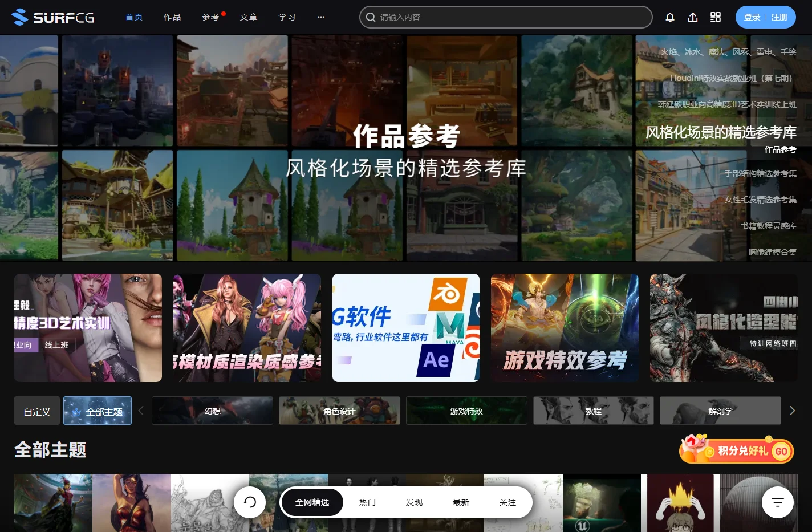Open the notifications bell icon

670,17
